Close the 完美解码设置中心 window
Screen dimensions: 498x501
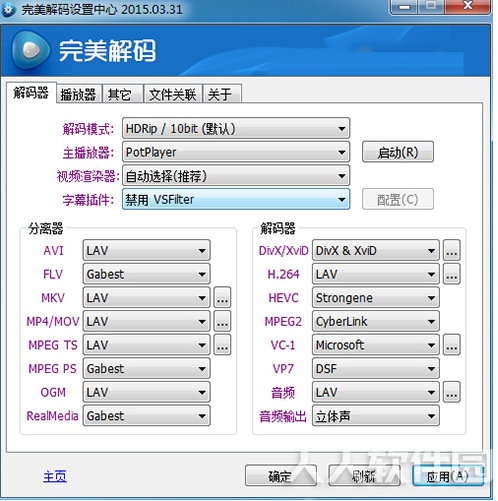point(467,6)
